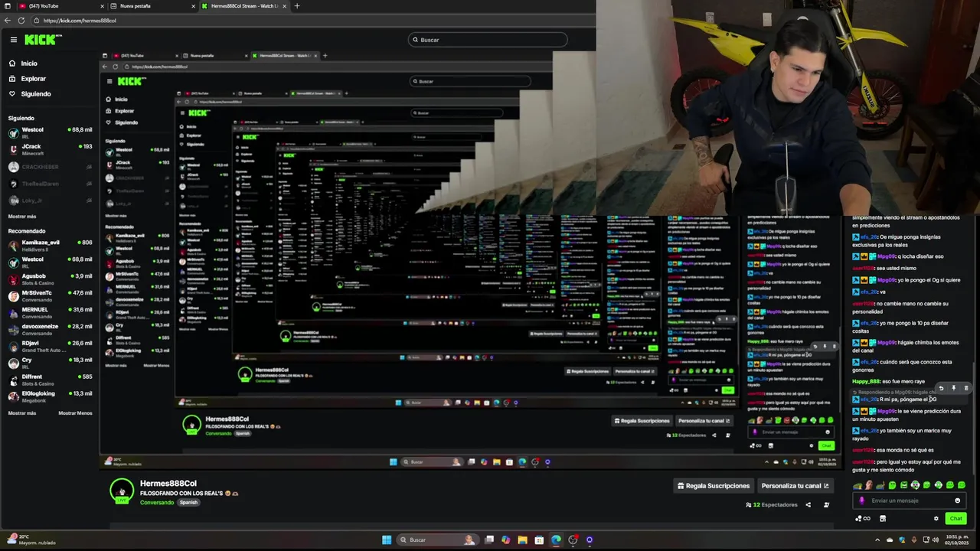This screenshot has height=551, width=980.
Task: Open TheRealDaren channel in the outermost sidebar
Action: [50, 184]
